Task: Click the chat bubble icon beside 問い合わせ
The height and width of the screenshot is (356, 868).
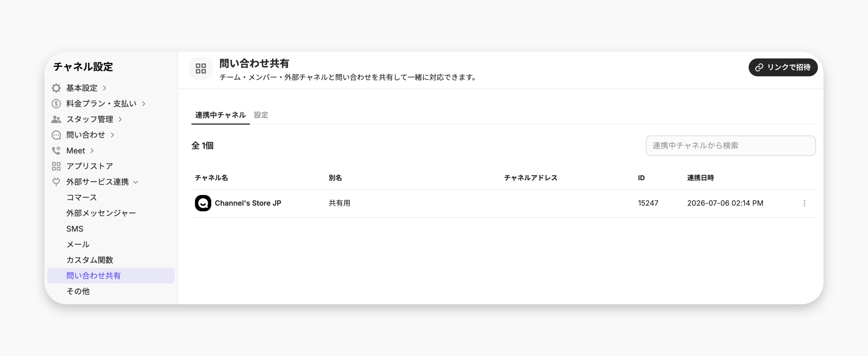Action: click(56, 135)
